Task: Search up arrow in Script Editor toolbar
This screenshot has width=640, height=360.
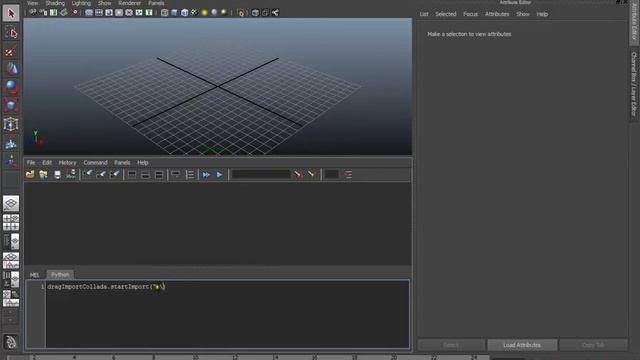Action: pos(311,175)
